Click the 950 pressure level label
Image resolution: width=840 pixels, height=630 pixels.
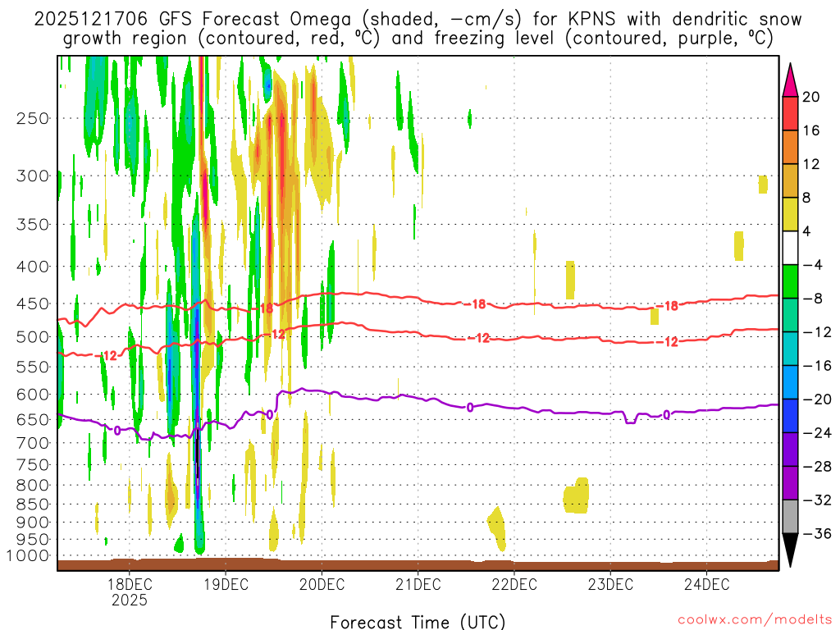point(33,540)
